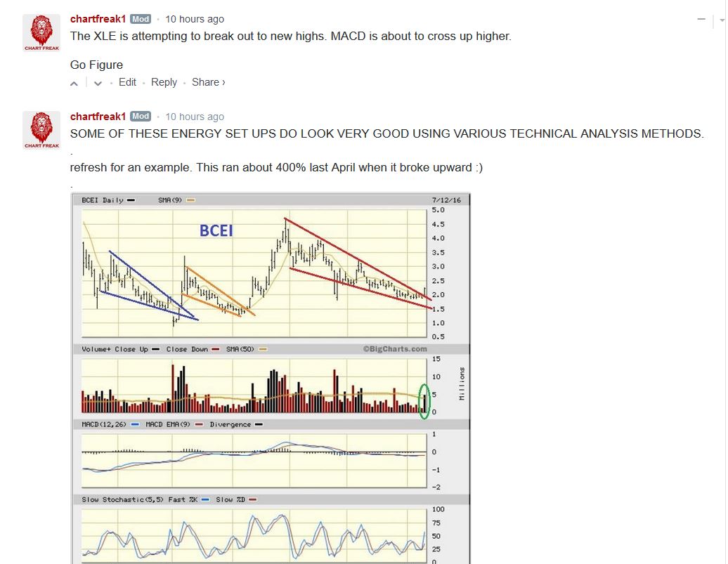Click the 'Go Figure' text
Screen dimensions: 728x564
tap(96, 65)
